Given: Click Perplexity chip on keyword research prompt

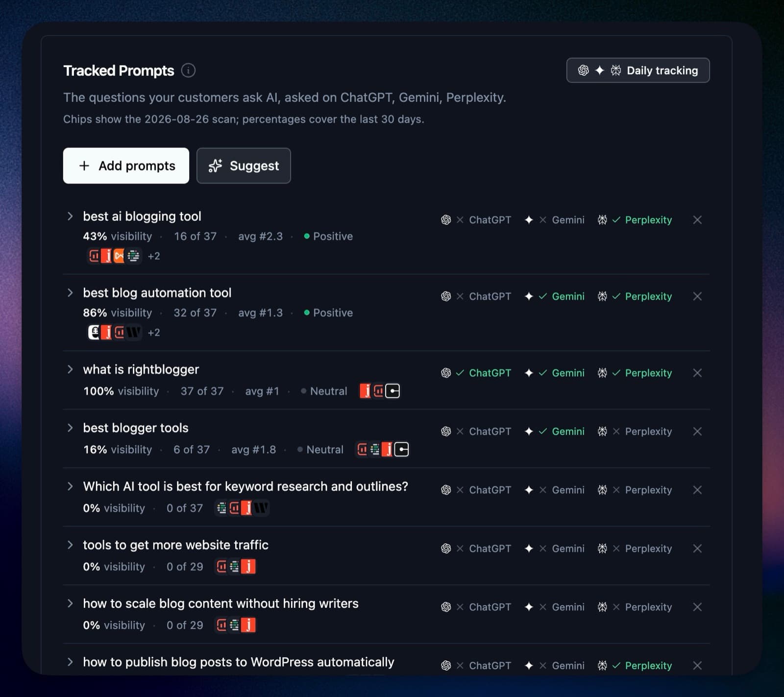Looking at the screenshot, I should click(635, 490).
